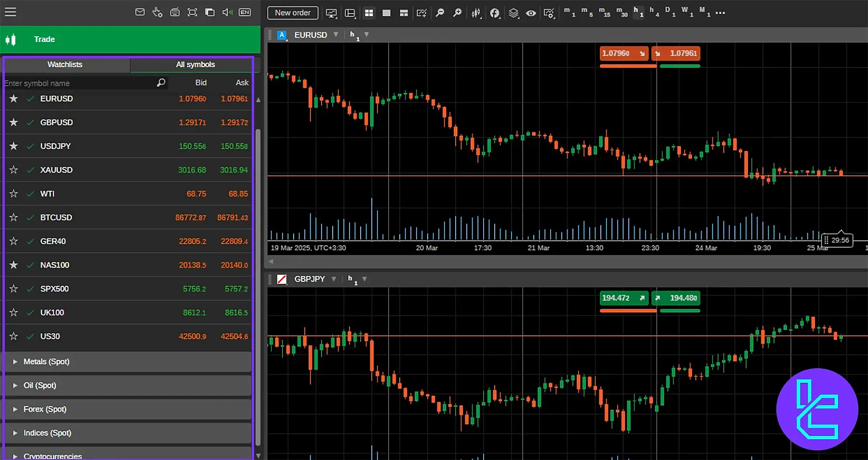
Task: Click the EURUSD sell button 1.07960
Action: (624, 53)
